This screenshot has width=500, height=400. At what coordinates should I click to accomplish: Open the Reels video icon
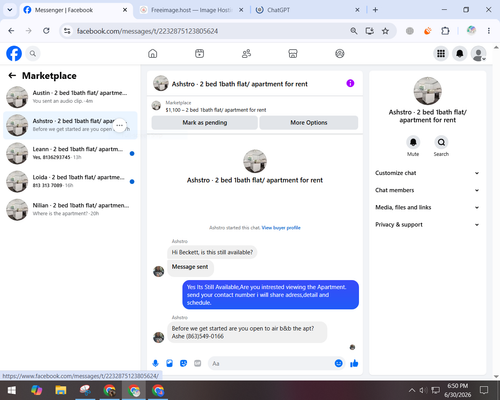(199, 53)
